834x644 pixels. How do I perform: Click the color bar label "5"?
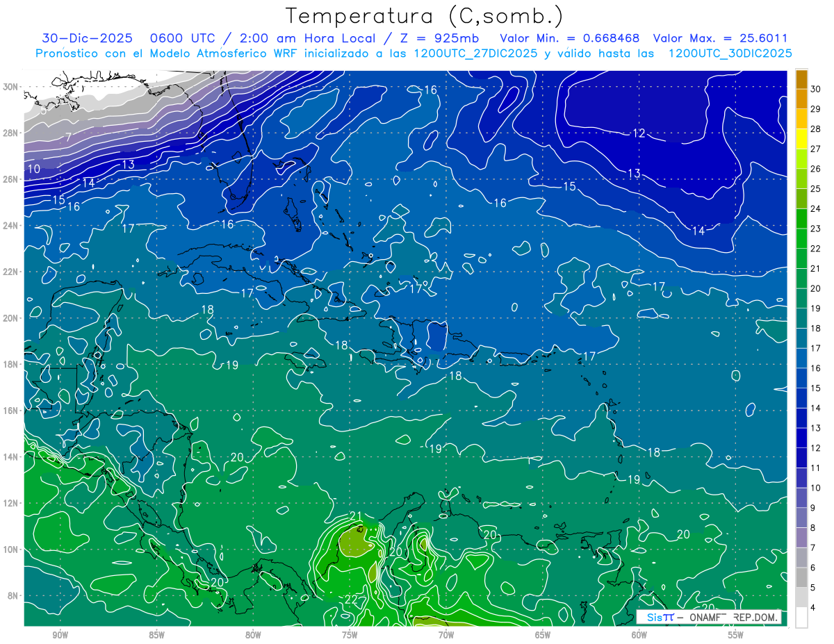[x=813, y=588]
